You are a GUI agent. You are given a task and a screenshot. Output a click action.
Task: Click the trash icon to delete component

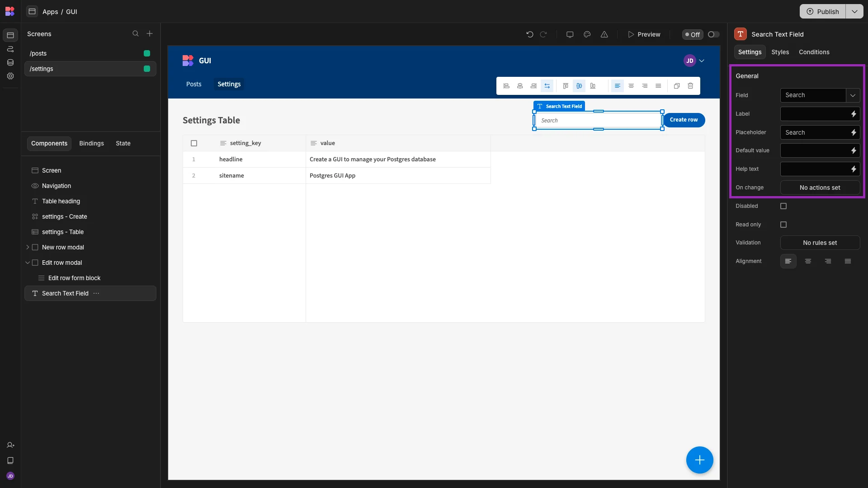(x=690, y=86)
